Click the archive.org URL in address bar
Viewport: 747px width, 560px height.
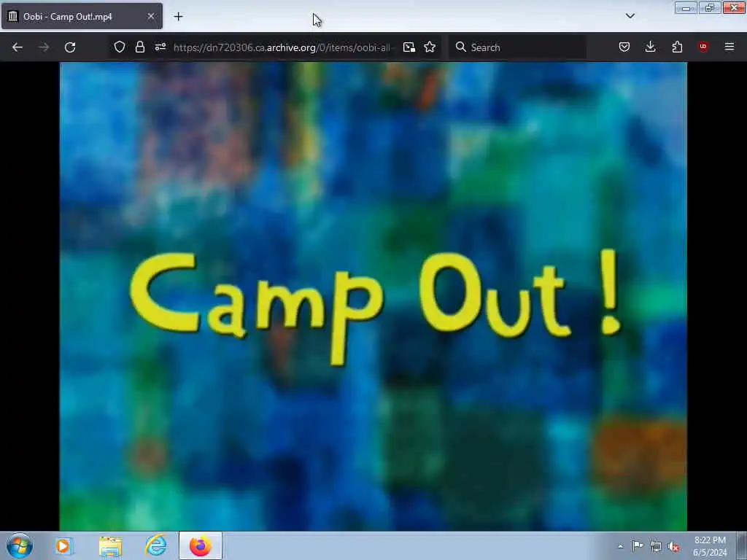click(282, 47)
